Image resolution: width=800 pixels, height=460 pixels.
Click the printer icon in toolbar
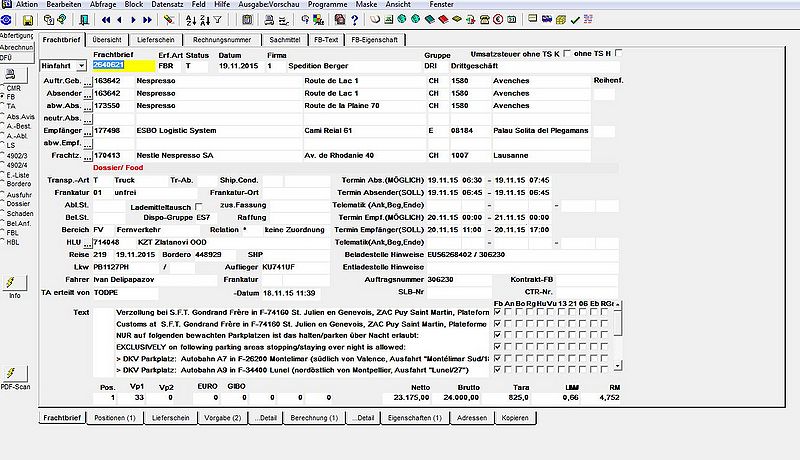[269, 20]
